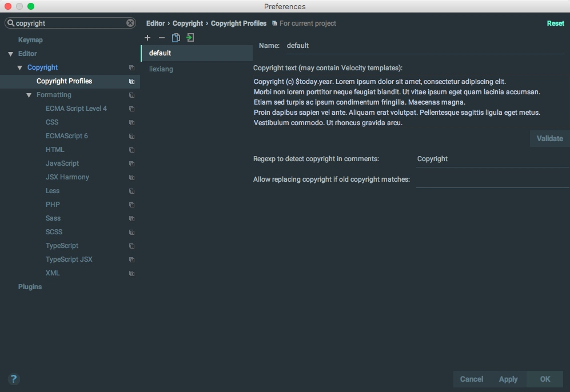Click project-level icon beside ECMAScript 6
The image size is (570, 392).
131,136
